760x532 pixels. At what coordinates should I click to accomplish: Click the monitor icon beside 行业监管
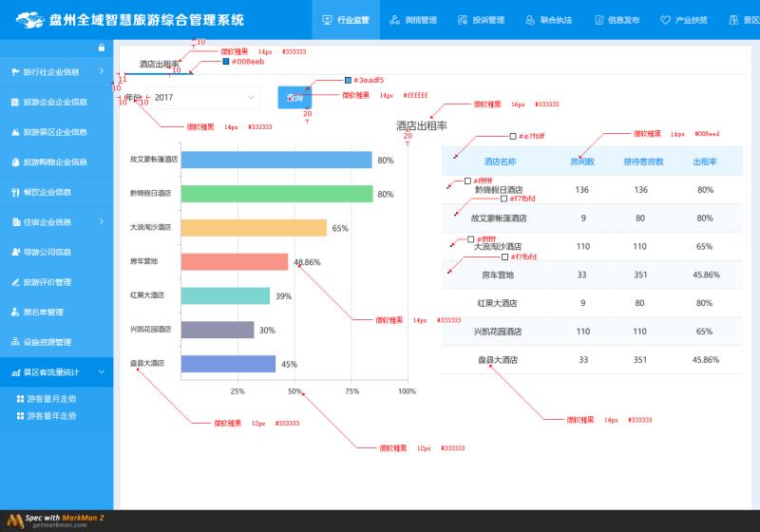coord(328,20)
